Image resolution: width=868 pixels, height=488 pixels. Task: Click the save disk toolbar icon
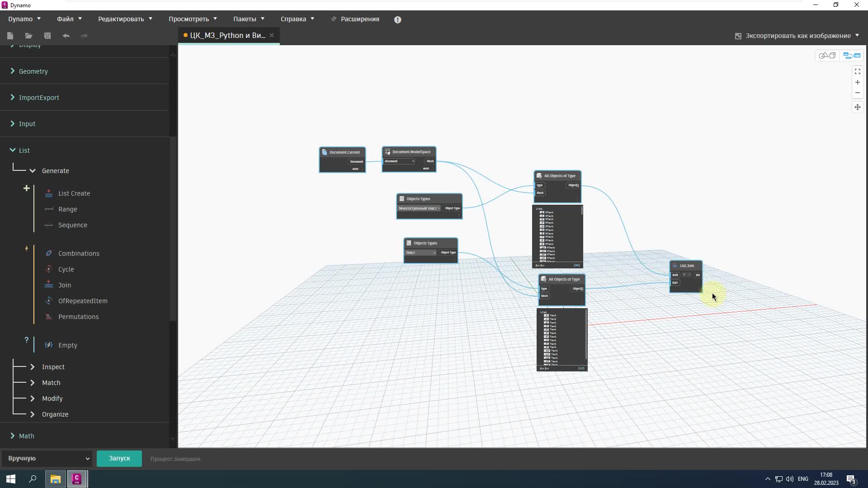[47, 36]
